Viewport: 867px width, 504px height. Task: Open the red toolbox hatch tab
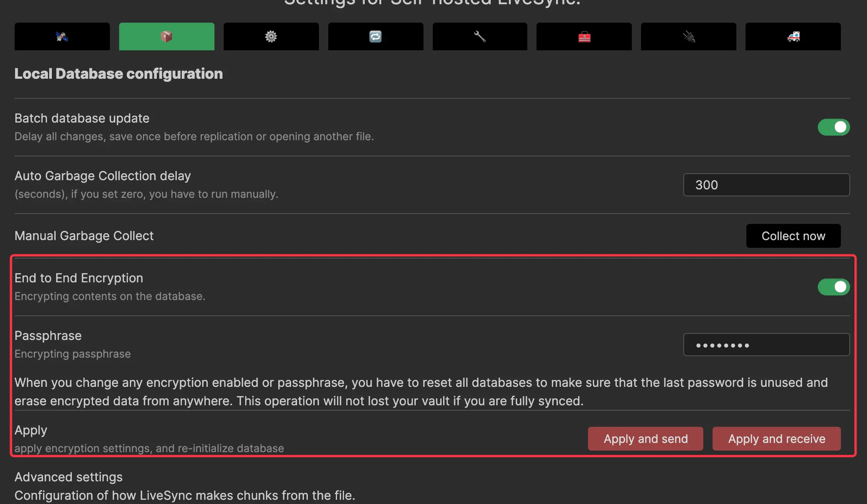[584, 36]
